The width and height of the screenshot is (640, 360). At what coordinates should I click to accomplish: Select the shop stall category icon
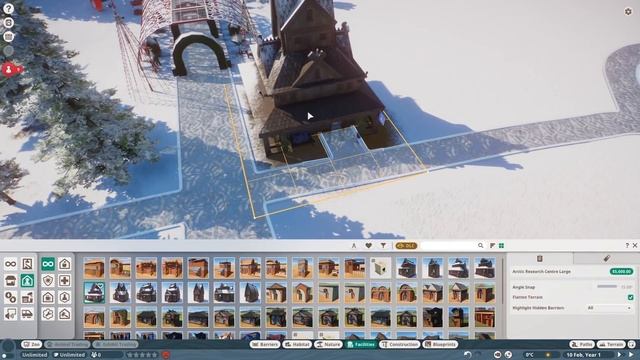[11, 281]
